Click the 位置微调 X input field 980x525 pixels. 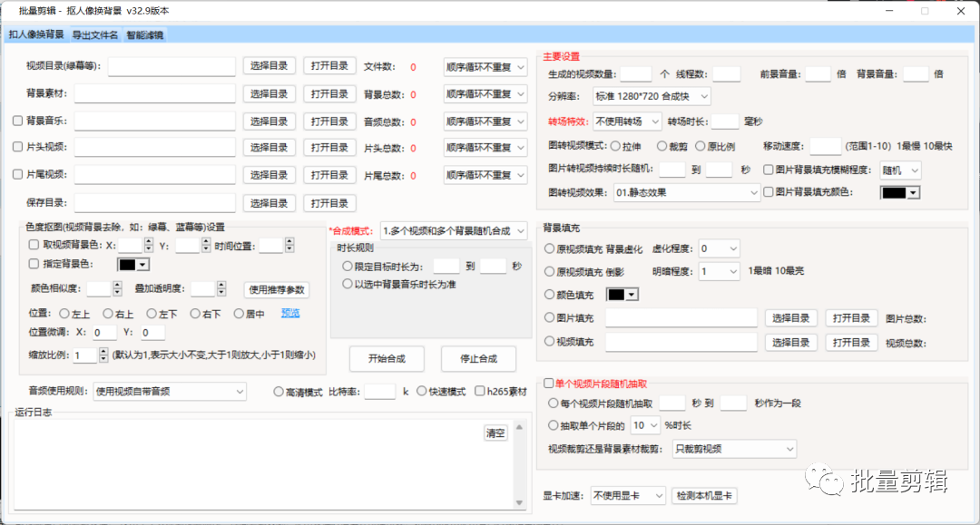click(104, 333)
